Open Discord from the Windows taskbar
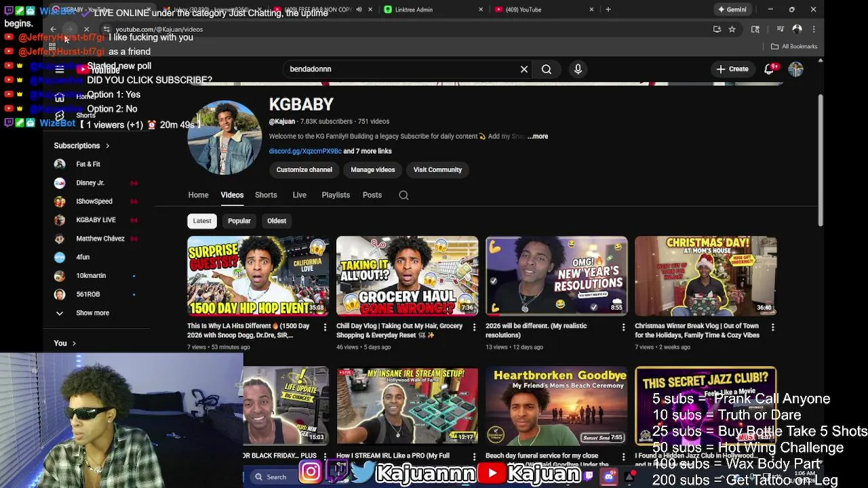 pos(609,476)
